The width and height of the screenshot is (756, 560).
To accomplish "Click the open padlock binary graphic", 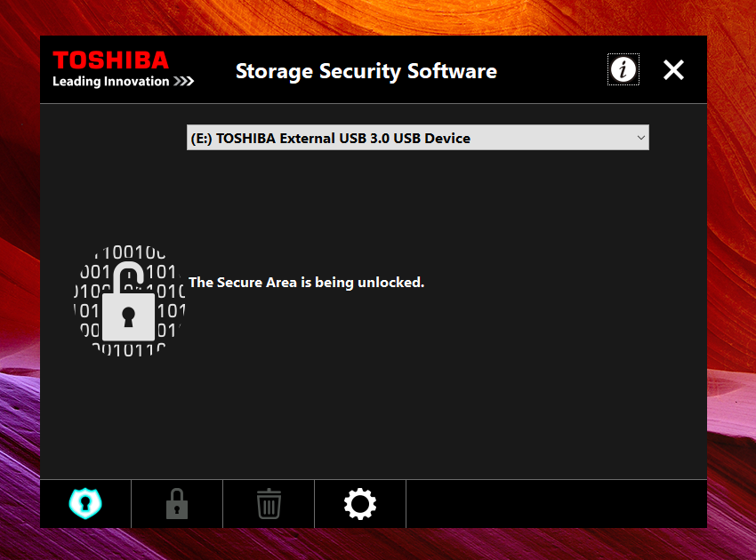I will 129,300.
